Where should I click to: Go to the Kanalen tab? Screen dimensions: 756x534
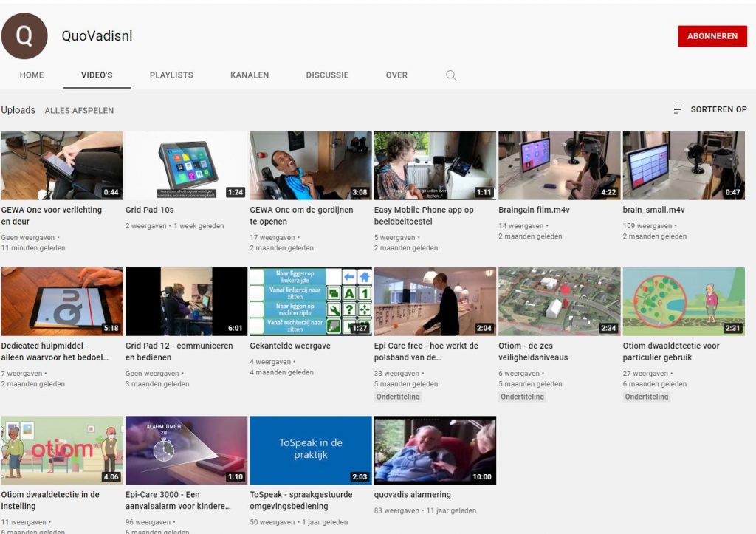pos(250,75)
